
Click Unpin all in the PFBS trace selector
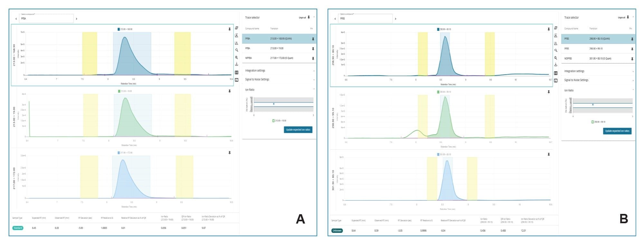click(x=621, y=18)
